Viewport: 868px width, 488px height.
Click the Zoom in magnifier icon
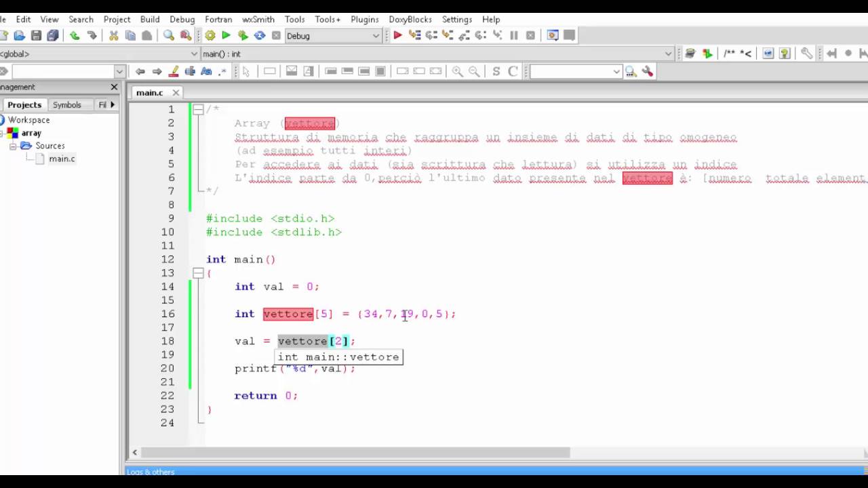(x=458, y=72)
